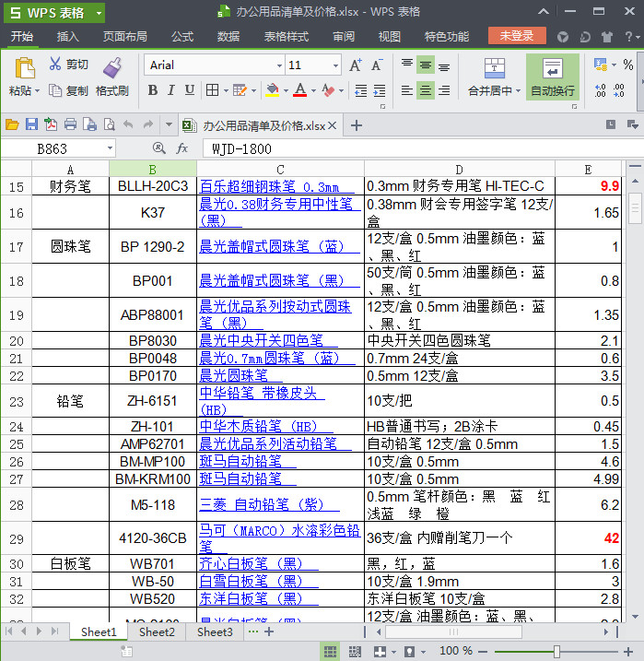Apply the red font color
The width and height of the screenshot is (644, 661).
point(299,89)
